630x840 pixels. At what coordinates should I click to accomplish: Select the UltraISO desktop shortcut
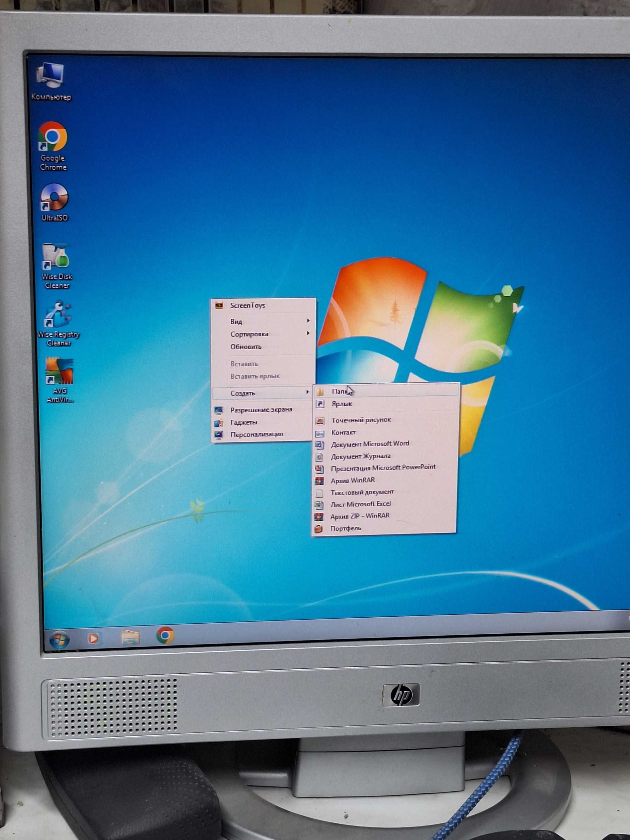click(54, 203)
